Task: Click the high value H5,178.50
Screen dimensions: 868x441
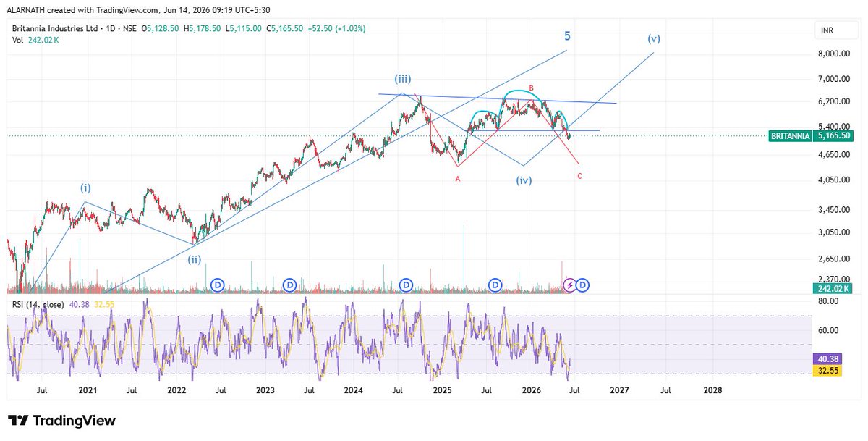Action: [x=203, y=28]
